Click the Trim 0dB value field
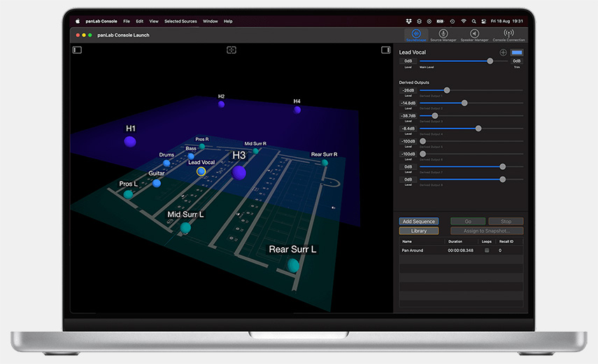The width and height of the screenshot is (598, 364). tap(517, 61)
